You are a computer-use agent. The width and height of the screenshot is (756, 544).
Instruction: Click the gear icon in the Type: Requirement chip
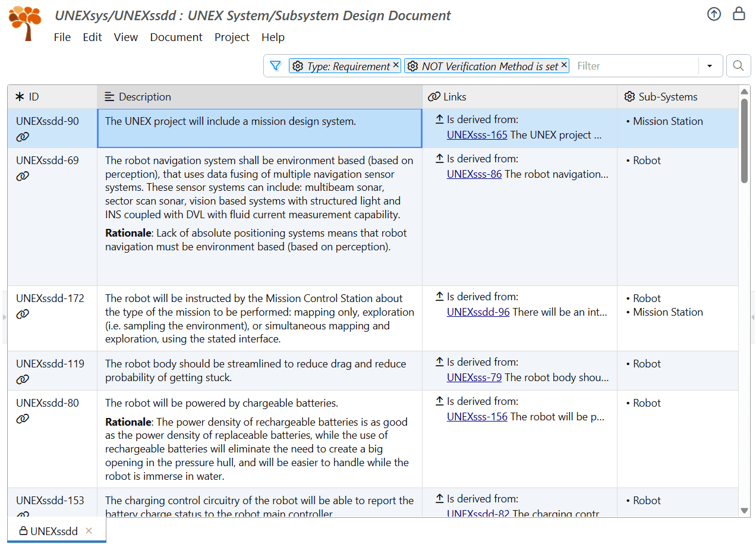[298, 66]
